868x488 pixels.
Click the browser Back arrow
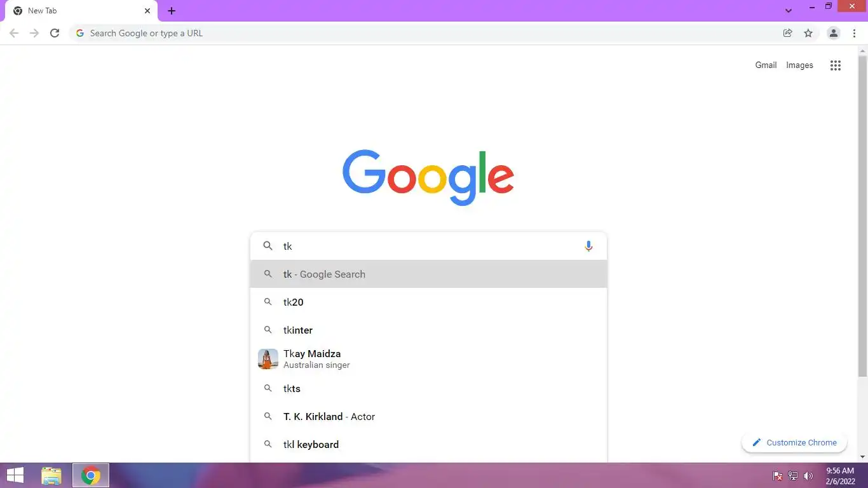tap(14, 33)
